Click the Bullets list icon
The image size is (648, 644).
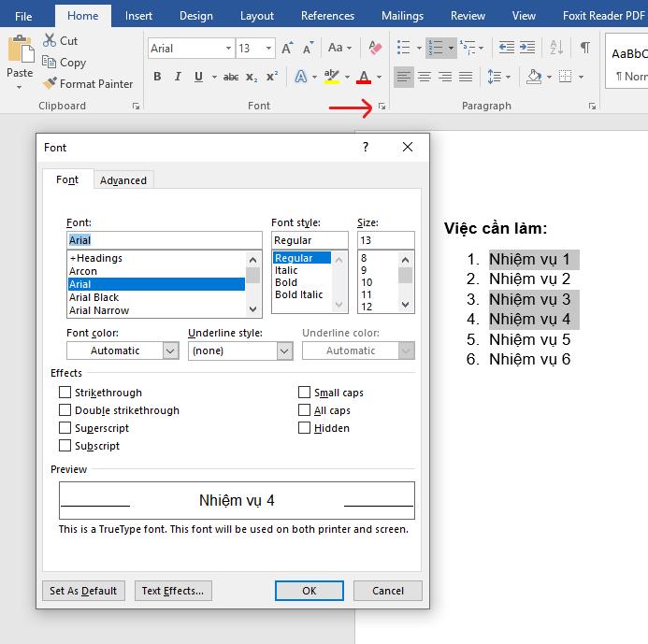coord(403,48)
